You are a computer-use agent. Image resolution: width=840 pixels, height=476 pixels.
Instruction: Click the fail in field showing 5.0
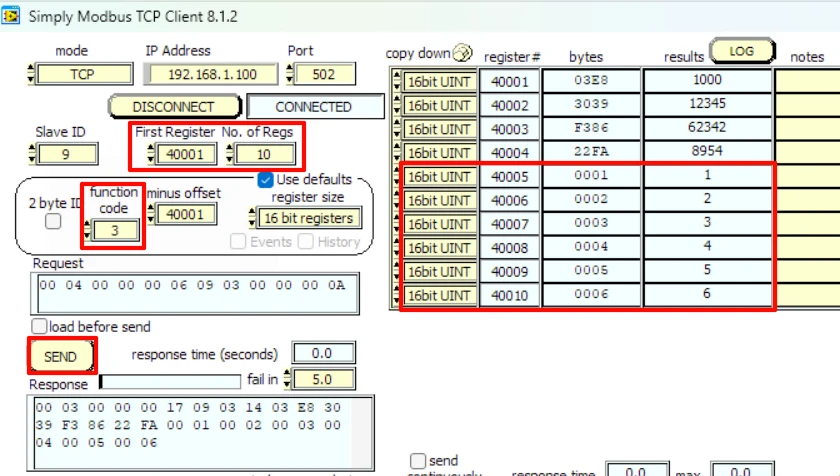322,379
